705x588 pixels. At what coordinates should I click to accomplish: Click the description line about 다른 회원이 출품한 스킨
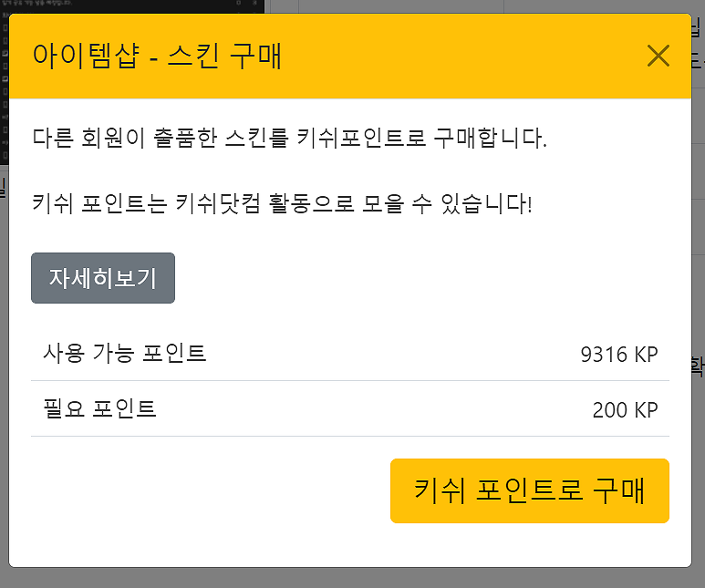[x=289, y=139]
